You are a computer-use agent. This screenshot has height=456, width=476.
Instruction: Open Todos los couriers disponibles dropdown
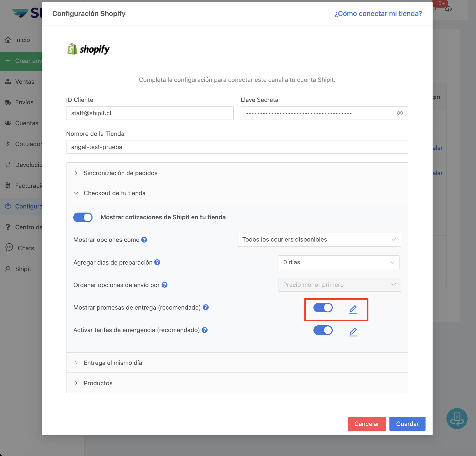click(319, 240)
